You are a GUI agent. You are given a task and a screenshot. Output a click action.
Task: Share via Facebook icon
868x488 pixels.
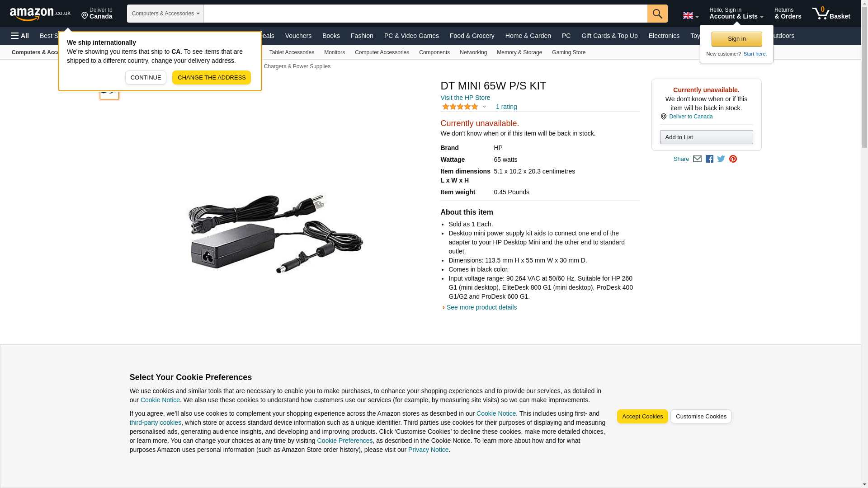click(709, 159)
